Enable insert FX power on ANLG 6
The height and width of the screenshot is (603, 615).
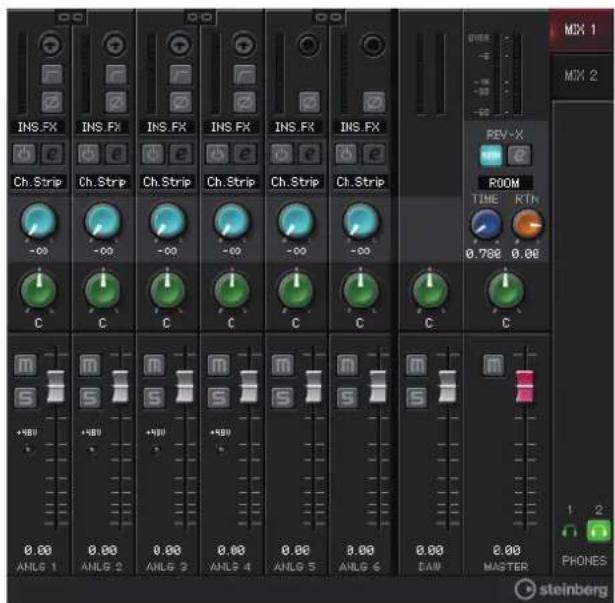[x=346, y=154]
